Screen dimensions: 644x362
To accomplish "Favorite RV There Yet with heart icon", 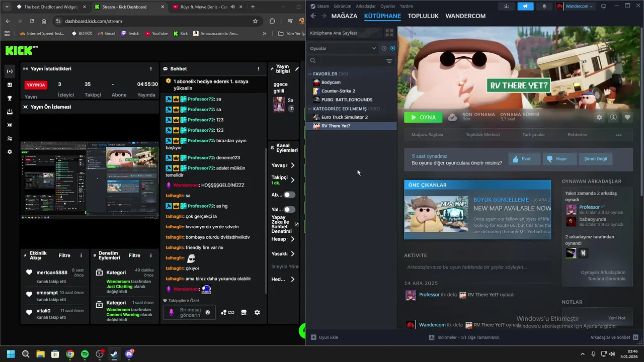I will 627,117.
